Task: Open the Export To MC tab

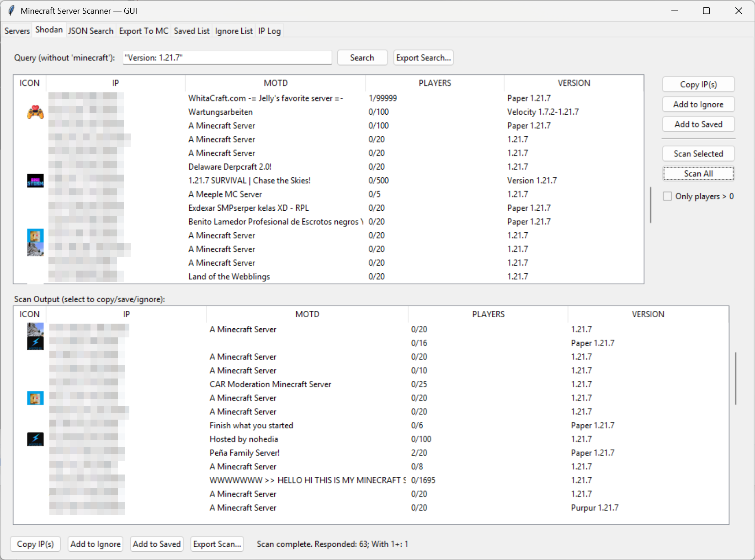Action: click(x=144, y=31)
